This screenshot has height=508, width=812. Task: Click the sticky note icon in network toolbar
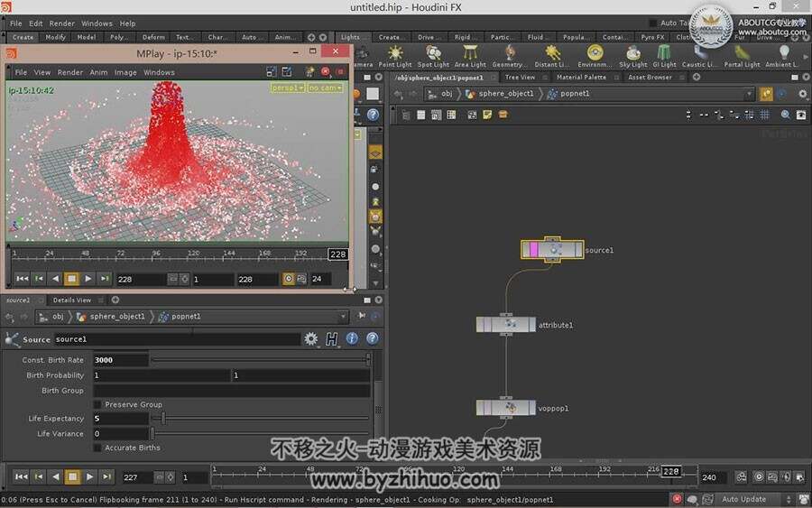click(x=487, y=115)
